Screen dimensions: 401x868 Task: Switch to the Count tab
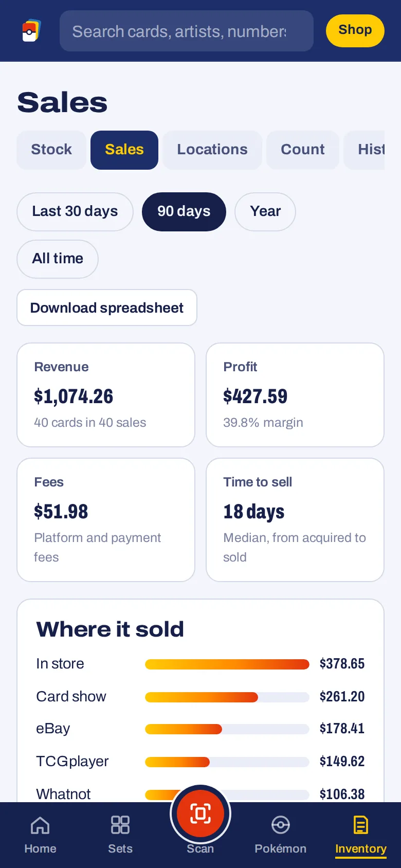[x=303, y=150]
